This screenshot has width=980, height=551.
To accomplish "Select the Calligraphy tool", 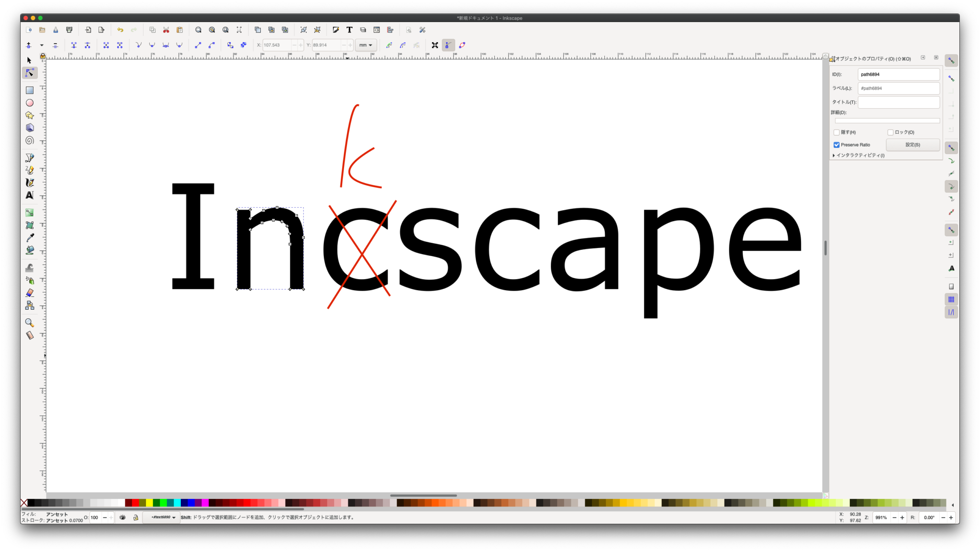I will [29, 182].
